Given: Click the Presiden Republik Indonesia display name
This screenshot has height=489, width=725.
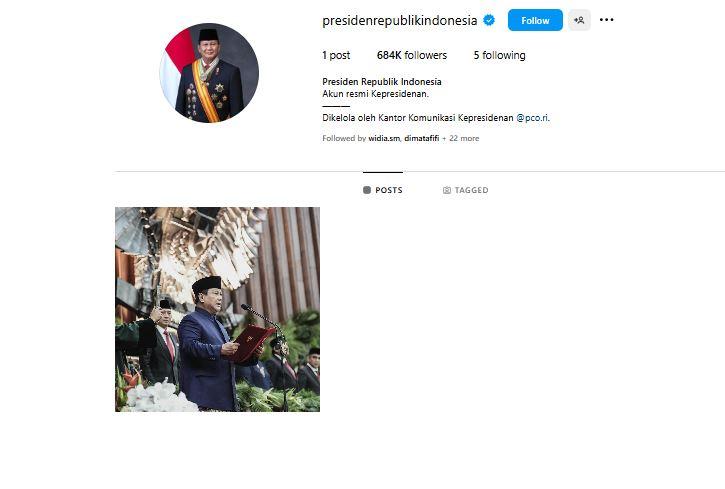Looking at the screenshot, I should (381, 82).
